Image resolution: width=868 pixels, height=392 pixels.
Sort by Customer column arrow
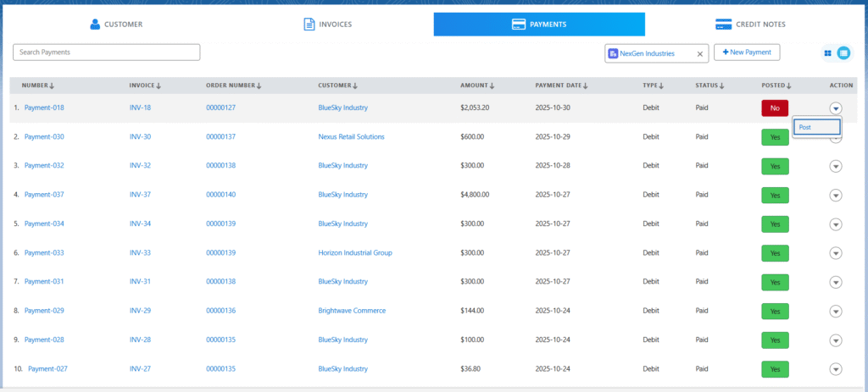(x=355, y=86)
